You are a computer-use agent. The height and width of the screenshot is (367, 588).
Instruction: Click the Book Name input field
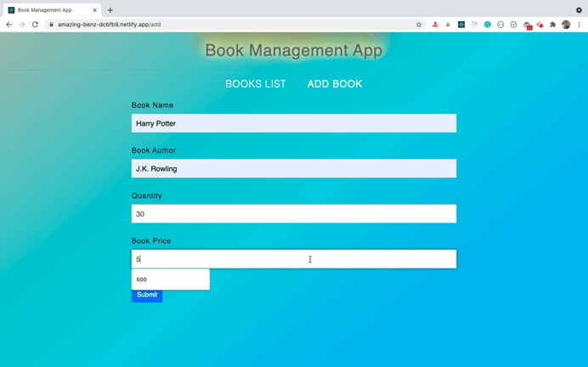tap(294, 123)
